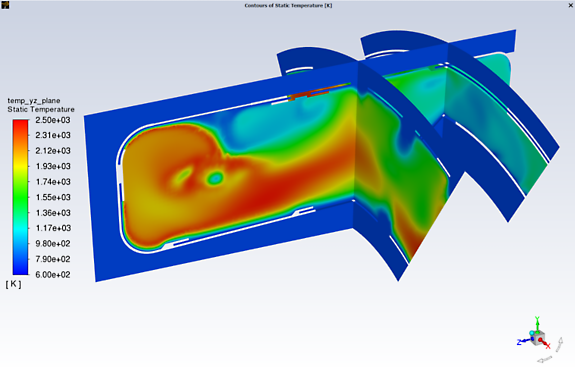Click the cyan sphere on axis triad
Screen dimensions: 575x367
point(532,333)
